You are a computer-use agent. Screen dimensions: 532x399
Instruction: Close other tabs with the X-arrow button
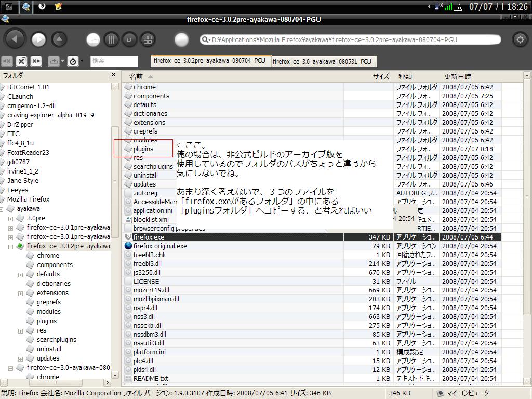pos(21,61)
